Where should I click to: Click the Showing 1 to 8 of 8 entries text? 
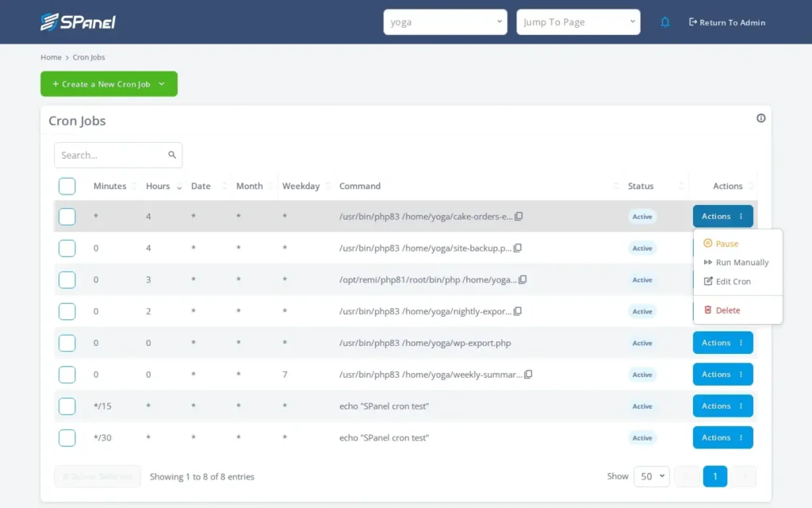pyautogui.click(x=202, y=476)
